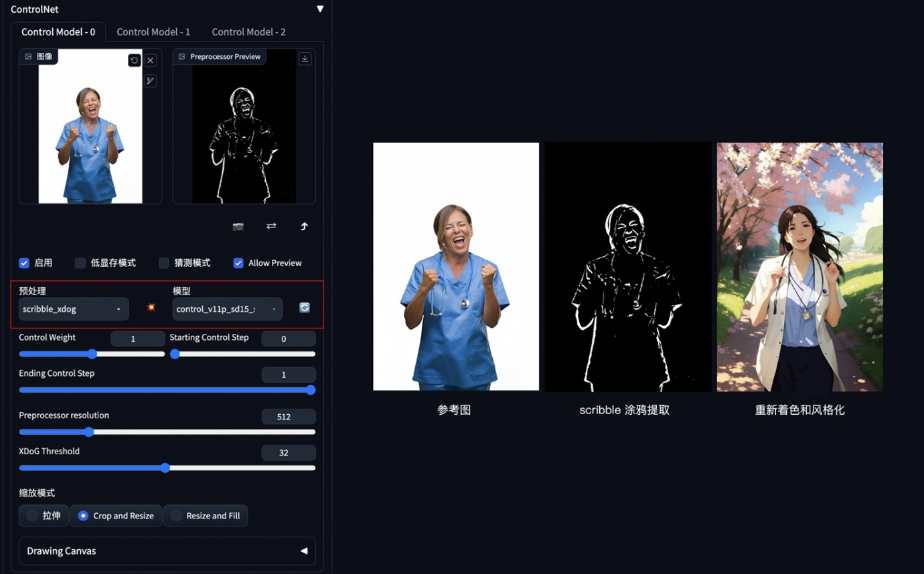Screen dimensions: 924x574
Task: Click the image icon beside Preprocessor Preview
Action: click(x=182, y=57)
